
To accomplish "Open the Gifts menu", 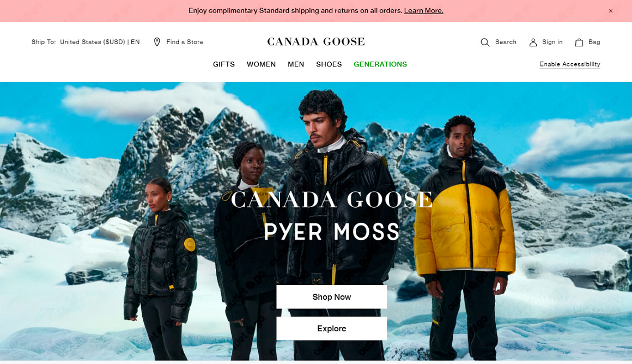I will pyautogui.click(x=224, y=64).
